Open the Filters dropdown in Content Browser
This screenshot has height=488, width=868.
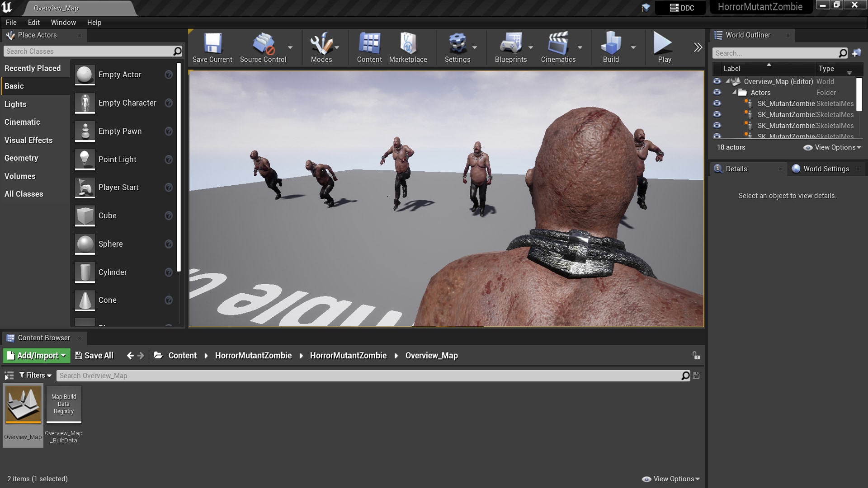pyautogui.click(x=35, y=375)
